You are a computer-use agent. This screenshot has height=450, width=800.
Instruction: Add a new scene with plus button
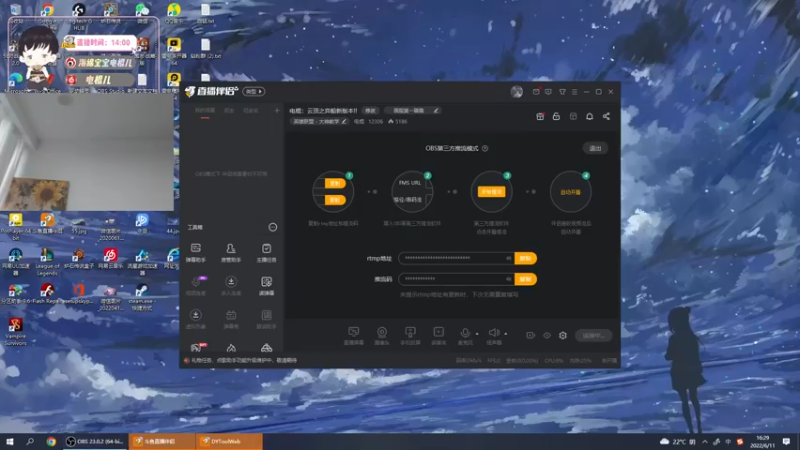pos(277,111)
